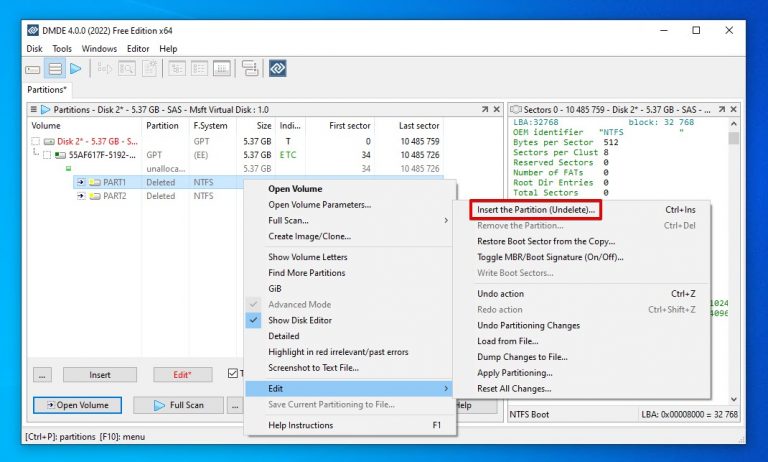Open the Disk menu
This screenshot has height=462, width=768.
(x=34, y=49)
